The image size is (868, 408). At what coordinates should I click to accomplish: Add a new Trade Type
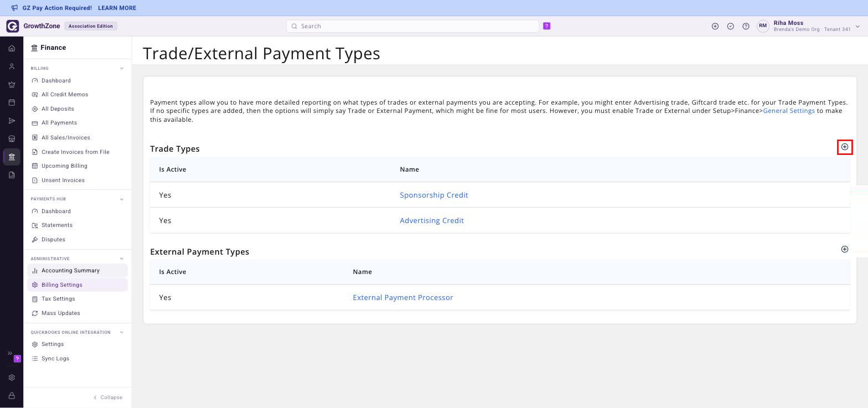[x=845, y=147]
